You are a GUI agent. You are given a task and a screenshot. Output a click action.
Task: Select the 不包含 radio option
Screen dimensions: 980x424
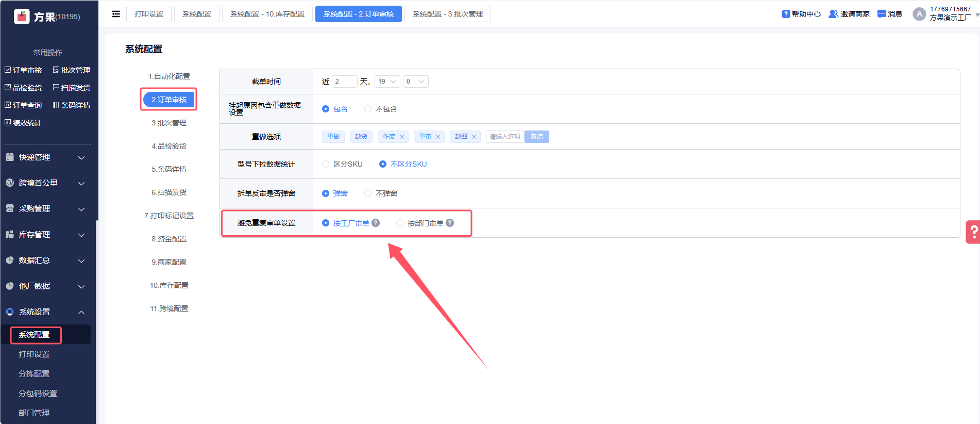pyautogui.click(x=368, y=109)
